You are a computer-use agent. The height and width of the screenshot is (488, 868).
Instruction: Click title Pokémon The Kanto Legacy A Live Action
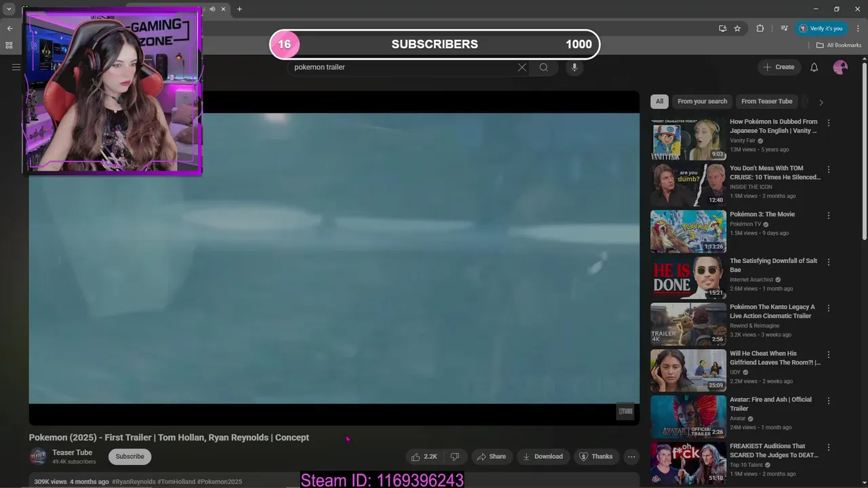point(772,311)
